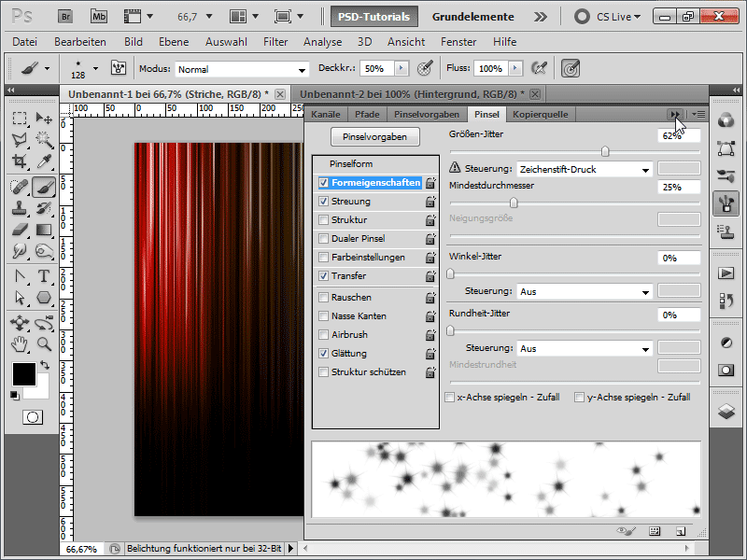Uncheck the Streuung checkbox
The height and width of the screenshot is (560, 747).
click(323, 201)
